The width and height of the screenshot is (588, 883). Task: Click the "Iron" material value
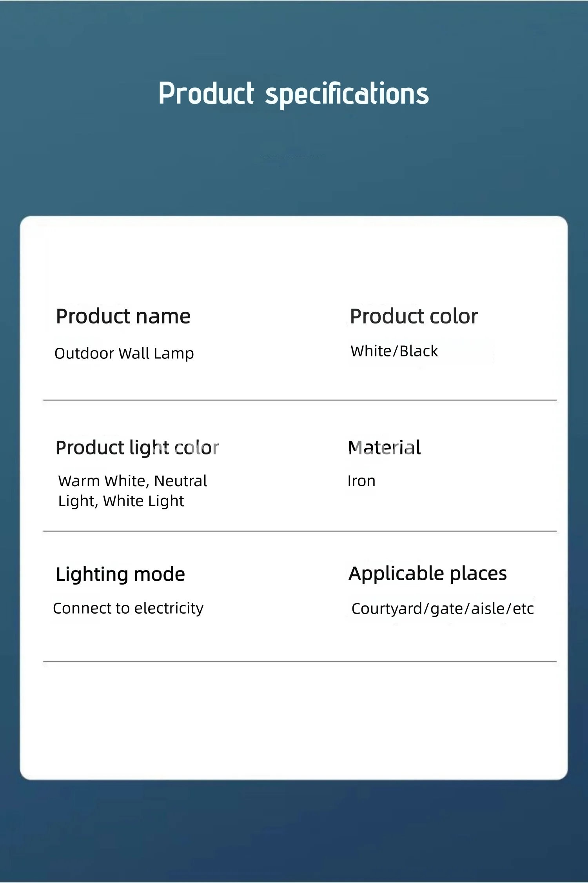(x=361, y=481)
